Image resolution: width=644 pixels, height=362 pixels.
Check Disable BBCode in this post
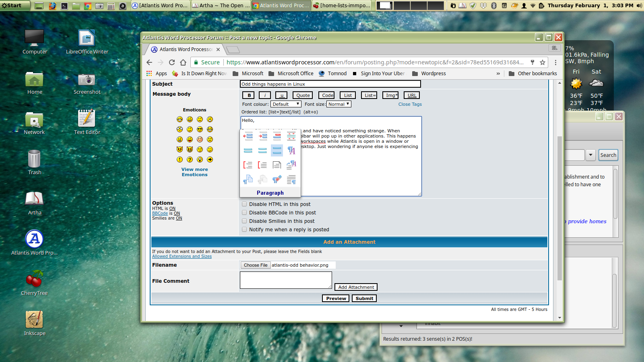[244, 212]
